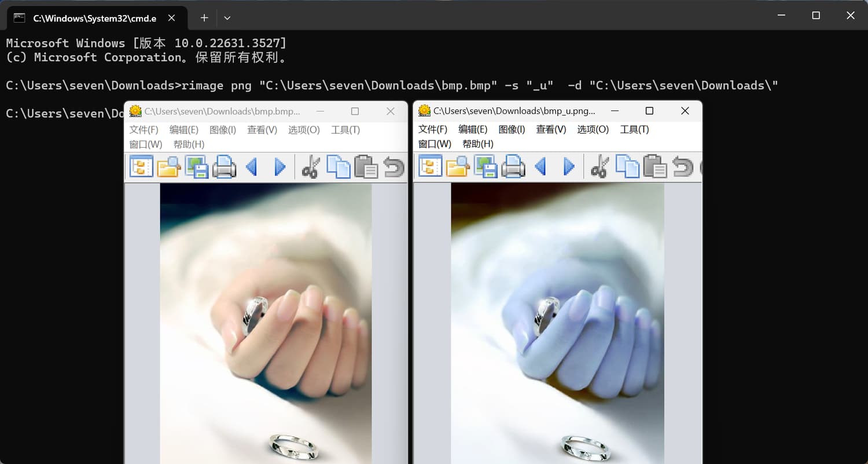Click the printer icon in bmp_u.png window
Image resolution: width=868 pixels, height=464 pixels.
[513, 167]
